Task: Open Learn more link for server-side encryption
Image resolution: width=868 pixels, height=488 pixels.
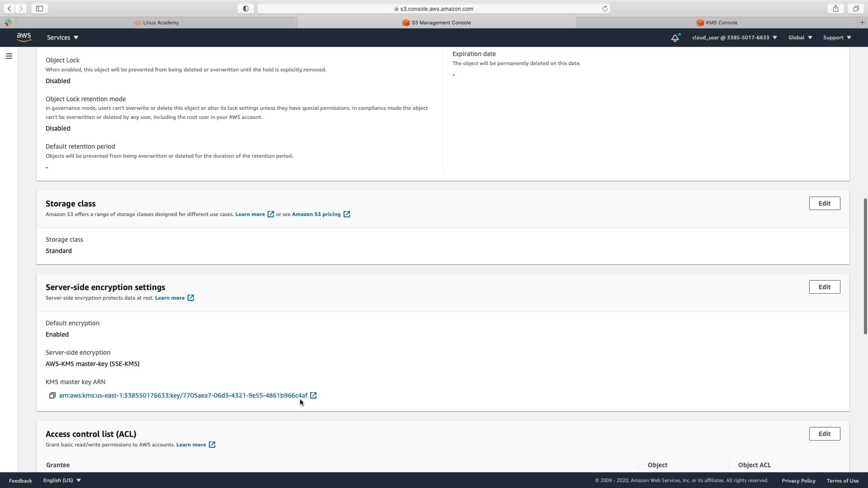Action: click(174, 298)
